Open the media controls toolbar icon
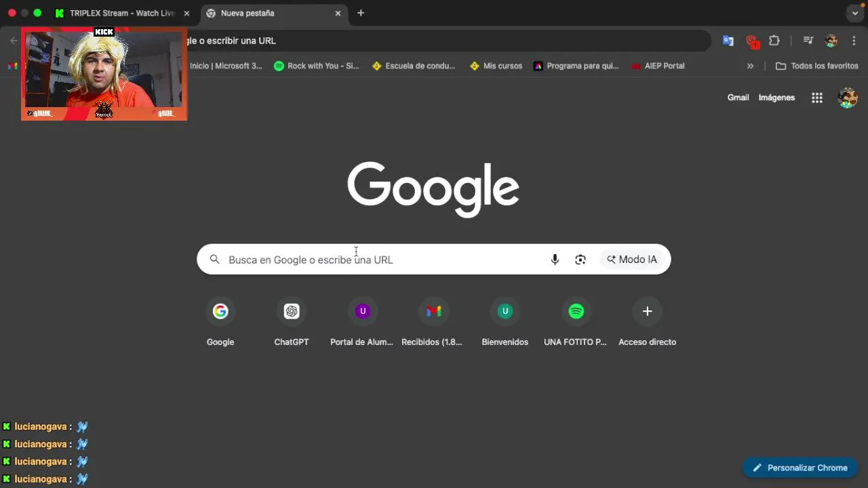Viewport: 868px width, 488px height. point(808,41)
